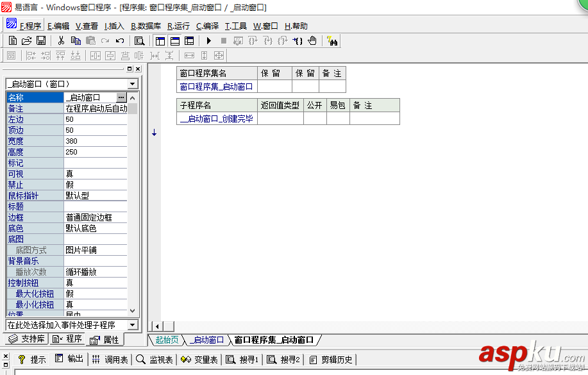Screen dimensions: 588x375
Task: Open the 在此处选择加入事件处理子程序 dropdown
Action: (132, 325)
